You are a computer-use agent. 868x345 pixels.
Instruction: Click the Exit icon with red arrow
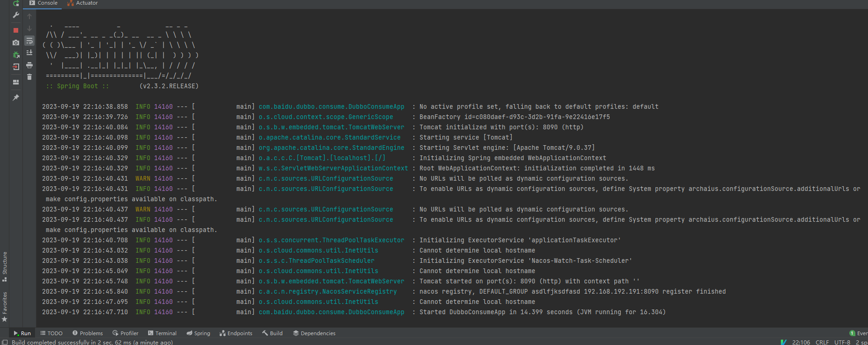pos(16,67)
